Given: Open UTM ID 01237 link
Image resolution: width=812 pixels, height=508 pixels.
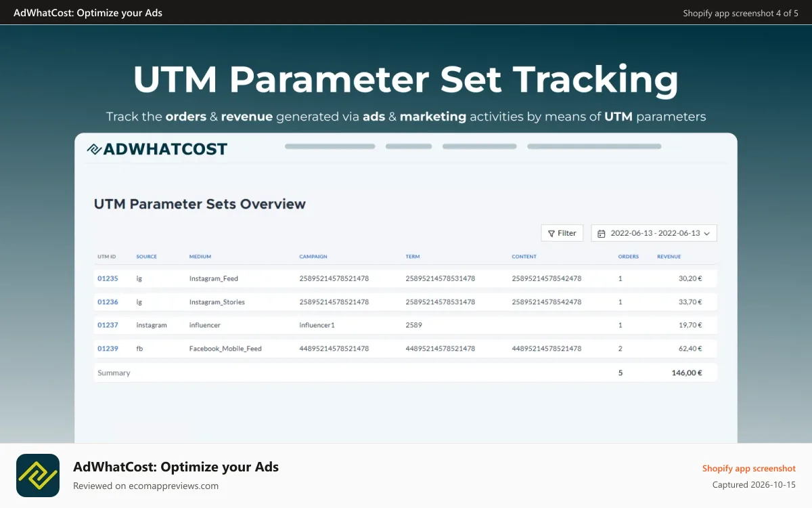Looking at the screenshot, I should click(x=108, y=325).
